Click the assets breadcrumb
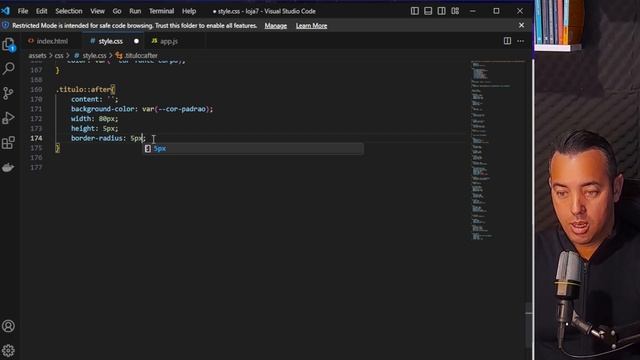Image resolution: width=640 pixels, height=360 pixels. (x=37, y=56)
